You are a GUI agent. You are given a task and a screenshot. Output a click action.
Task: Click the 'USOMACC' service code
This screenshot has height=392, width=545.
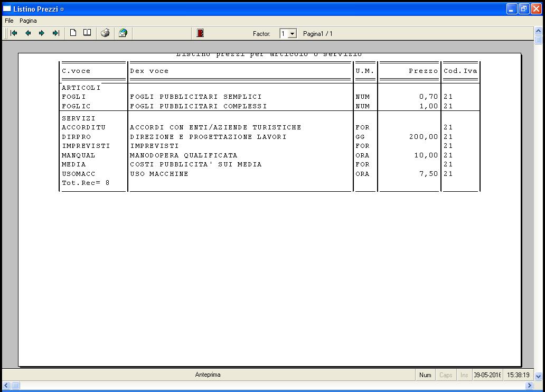78,174
